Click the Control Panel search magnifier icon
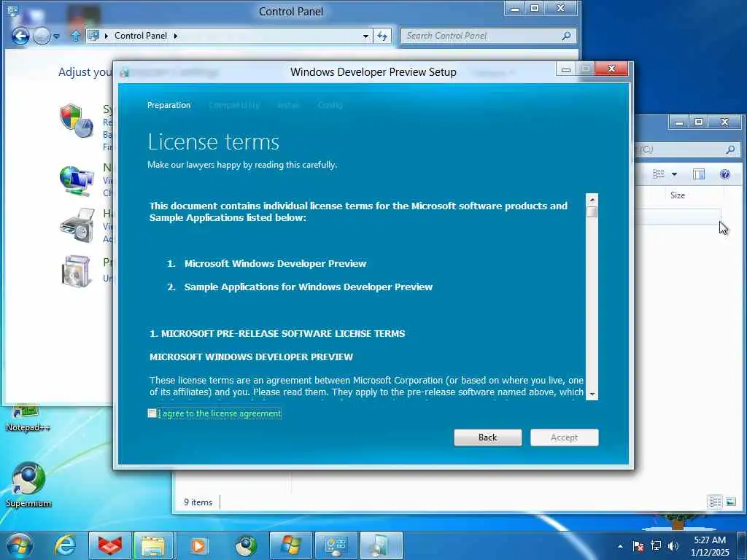This screenshot has width=747, height=560. coord(566,36)
